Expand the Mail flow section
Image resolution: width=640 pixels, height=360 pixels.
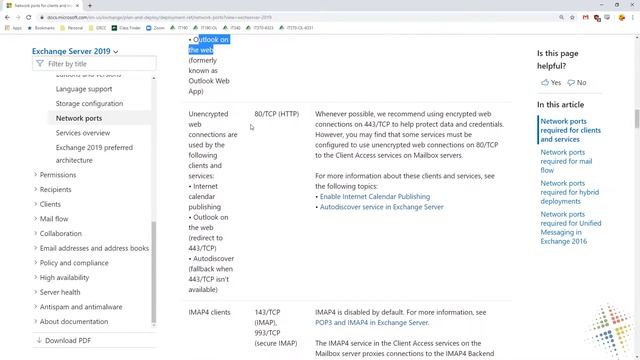(51, 219)
